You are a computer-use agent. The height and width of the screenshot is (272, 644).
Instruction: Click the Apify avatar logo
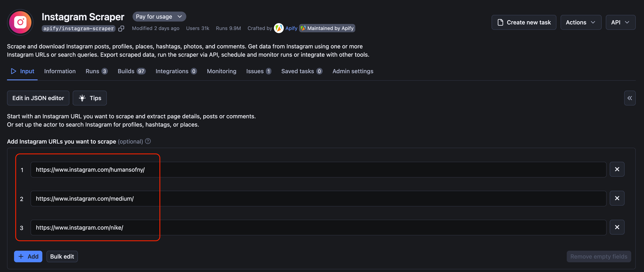[278, 28]
